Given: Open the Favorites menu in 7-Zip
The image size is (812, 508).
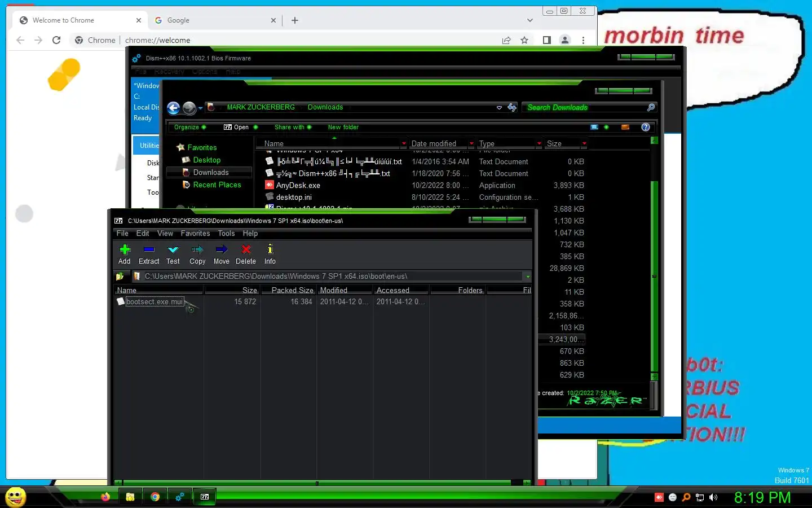Looking at the screenshot, I should tap(195, 233).
